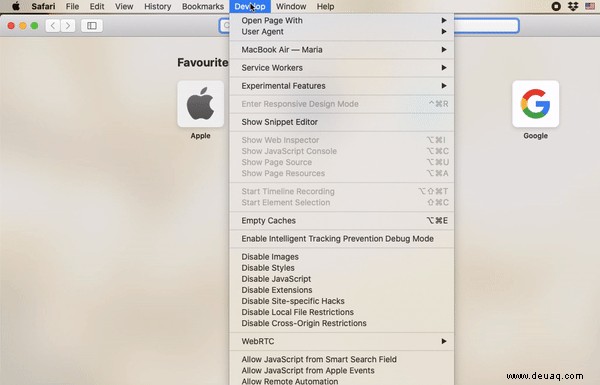Image resolution: width=600 pixels, height=385 pixels.
Task: Go forward with the forward arrow
Action: coord(68,26)
